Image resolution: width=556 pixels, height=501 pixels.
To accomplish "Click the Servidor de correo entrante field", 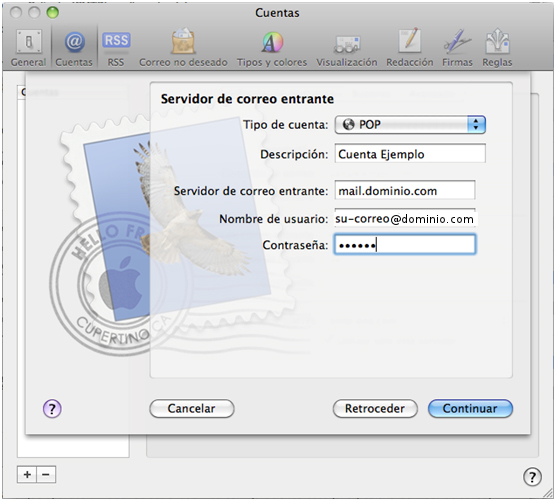I will pyautogui.click(x=405, y=191).
